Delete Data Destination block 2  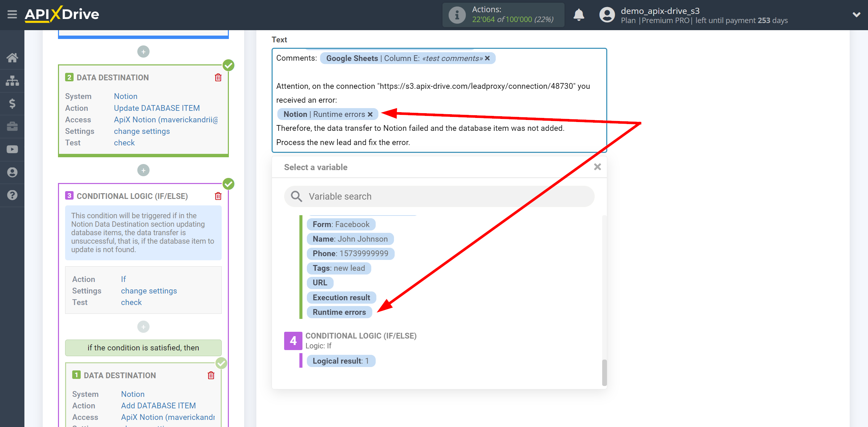point(218,78)
